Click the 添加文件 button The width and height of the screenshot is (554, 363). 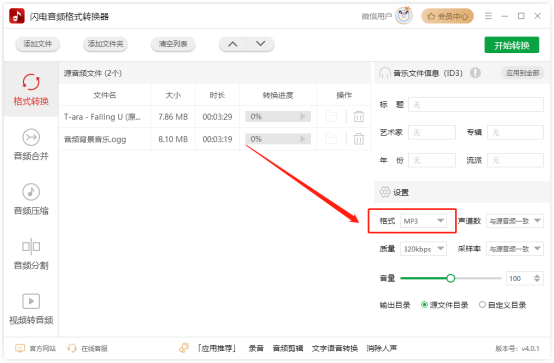click(37, 44)
